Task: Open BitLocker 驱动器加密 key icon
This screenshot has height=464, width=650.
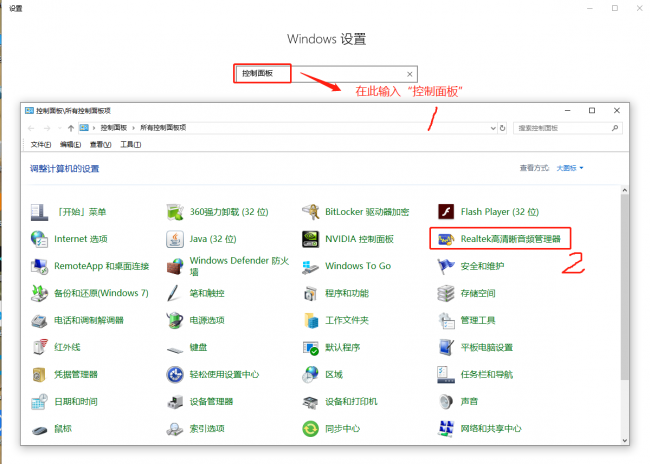Action: (x=310, y=212)
